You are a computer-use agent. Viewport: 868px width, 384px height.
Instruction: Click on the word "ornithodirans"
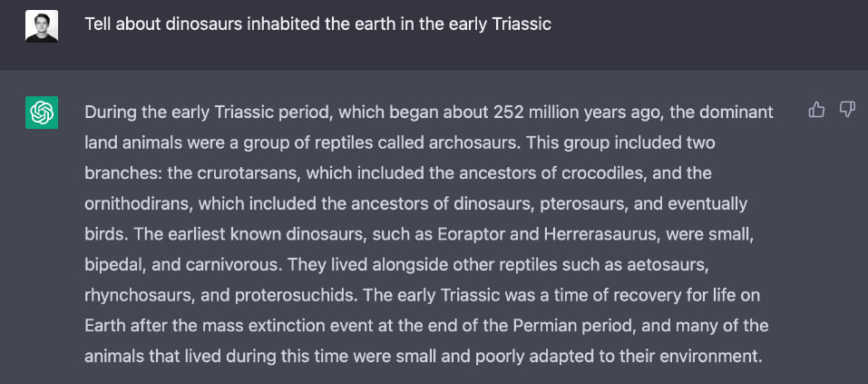pos(138,203)
